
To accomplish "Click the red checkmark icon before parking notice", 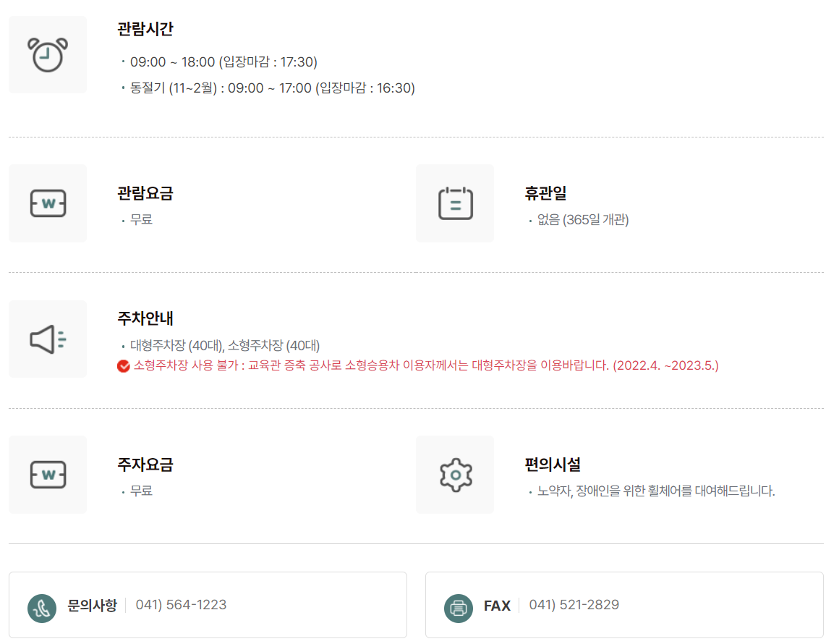I will click(x=123, y=365).
